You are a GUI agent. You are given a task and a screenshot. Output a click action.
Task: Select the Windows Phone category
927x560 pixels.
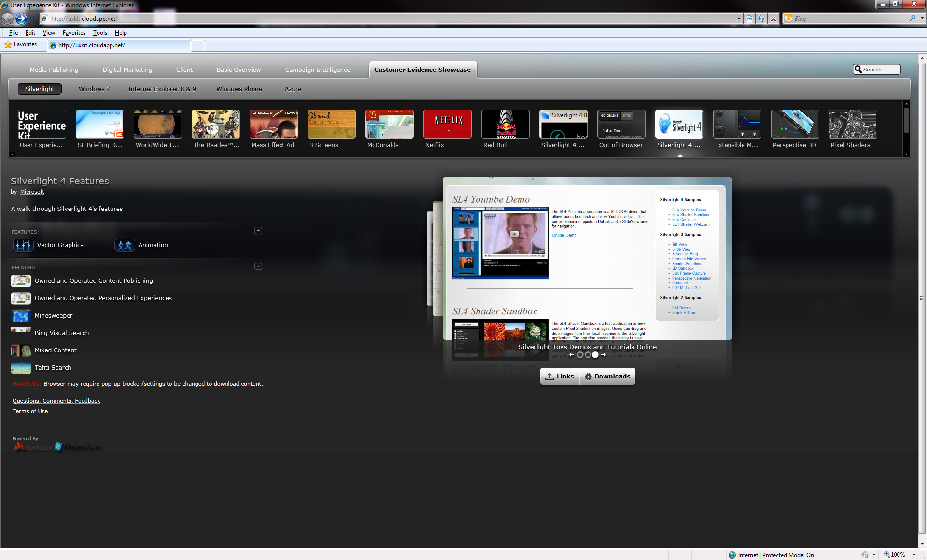(239, 89)
